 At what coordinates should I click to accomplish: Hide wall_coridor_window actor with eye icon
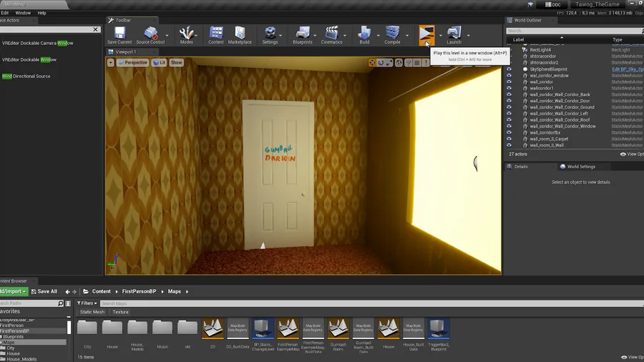click(509, 76)
